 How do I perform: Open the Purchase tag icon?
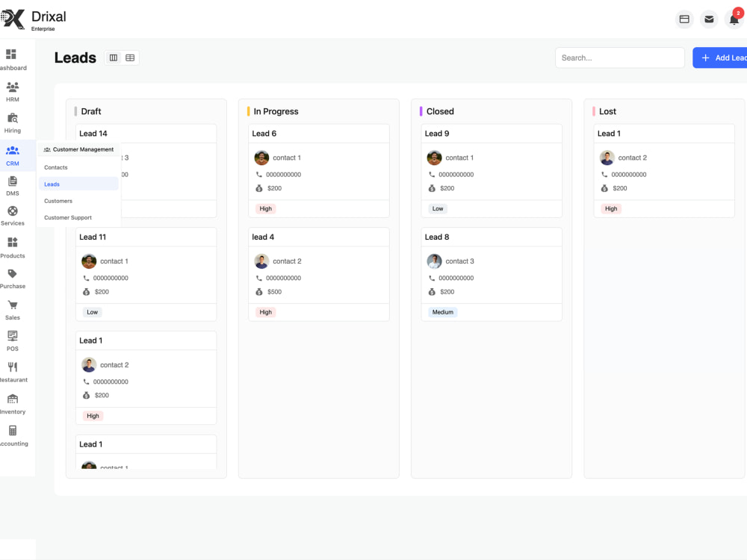(13, 273)
